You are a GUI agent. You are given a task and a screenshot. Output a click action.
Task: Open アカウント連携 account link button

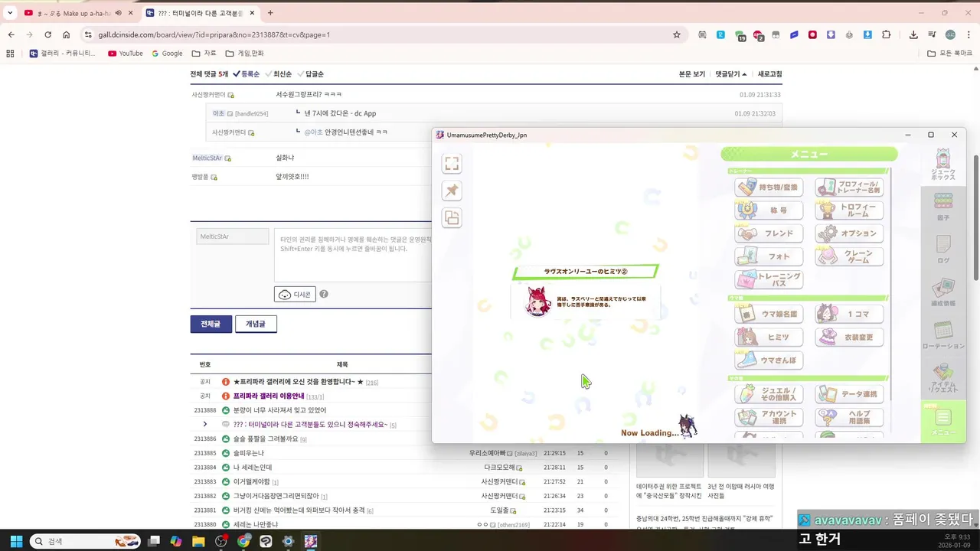[x=769, y=417]
